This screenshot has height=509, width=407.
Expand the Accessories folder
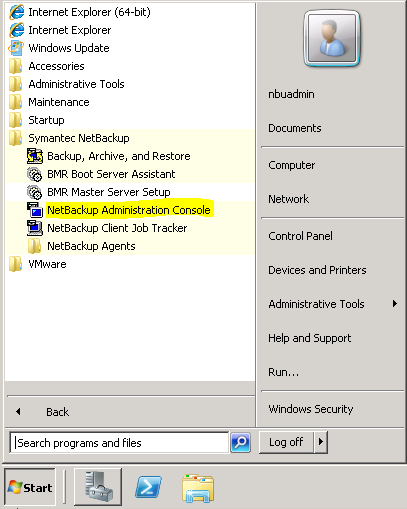(x=56, y=66)
